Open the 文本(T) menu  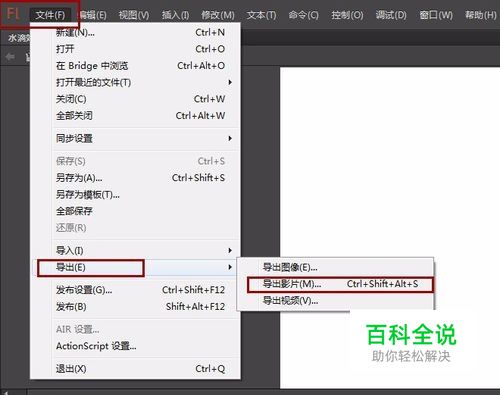click(261, 15)
